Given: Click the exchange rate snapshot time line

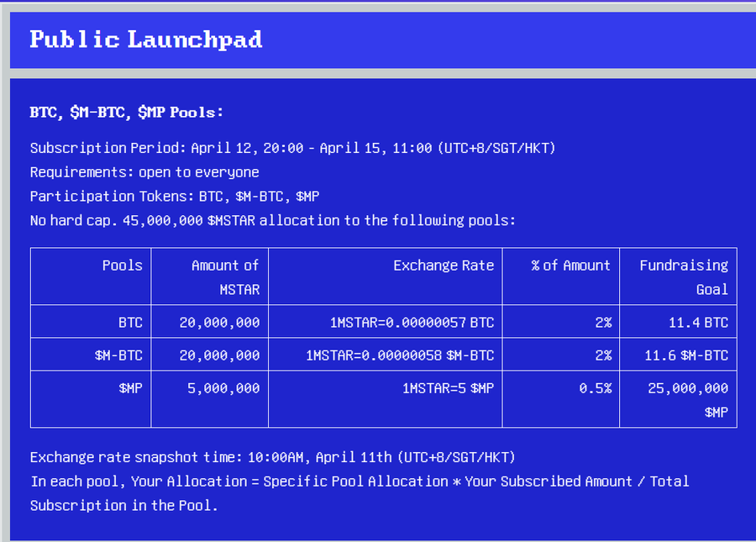Looking at the screenshot, I should tap(272, 457).
